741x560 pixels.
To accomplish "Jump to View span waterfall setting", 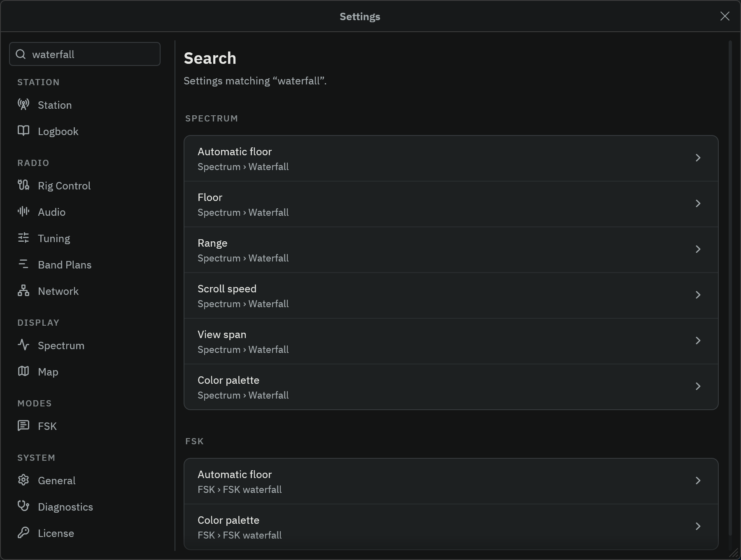I will pyautogui.click(x=451, y=341).
